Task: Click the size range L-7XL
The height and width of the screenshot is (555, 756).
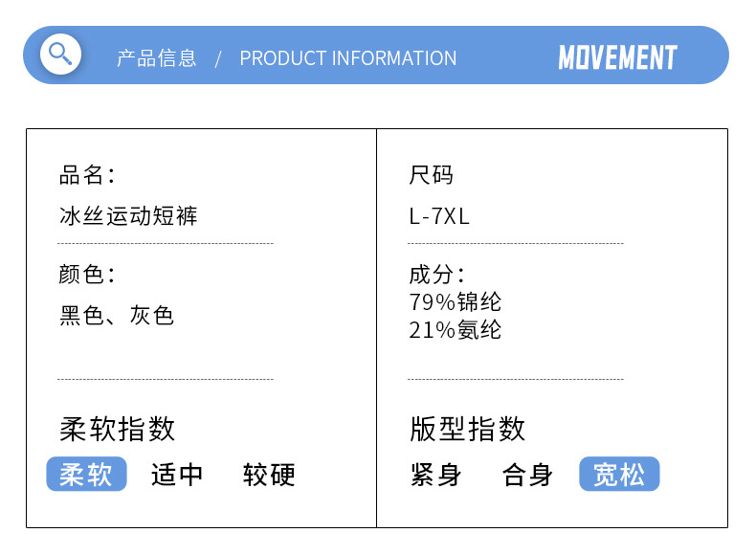Action: (439, 216)
